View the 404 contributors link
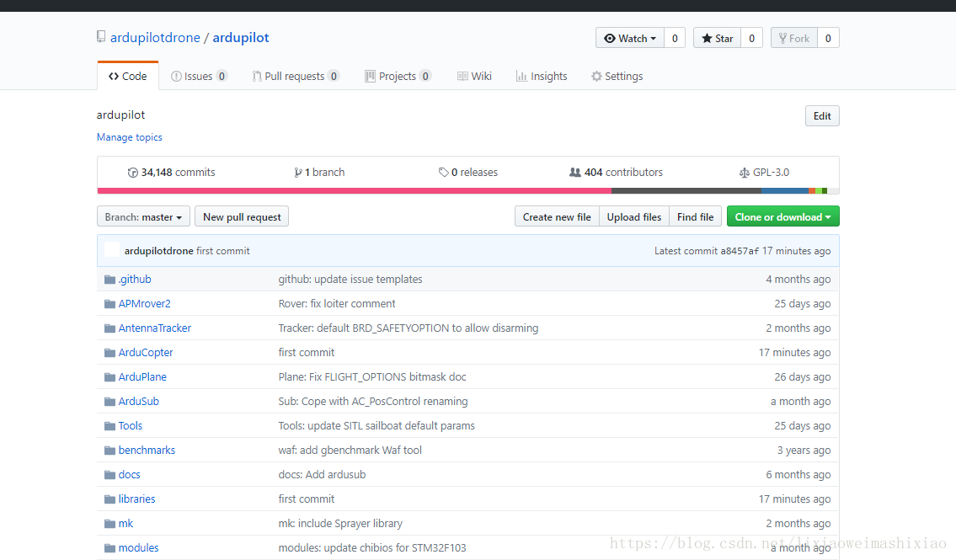Image resolution: width=956 pixels, height=560 pixels. click(616, 173)
